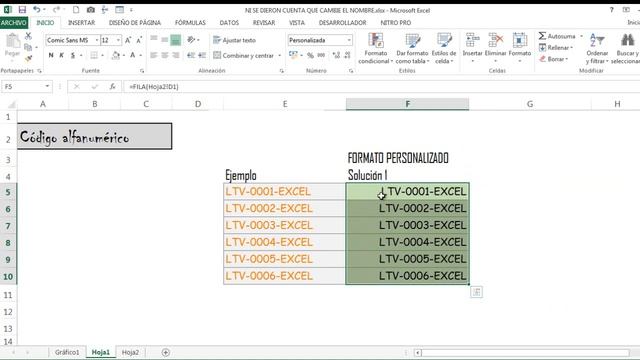Open the Borders tool
The width and height of the screenshot is (640, 360).
tap(94, 55)
